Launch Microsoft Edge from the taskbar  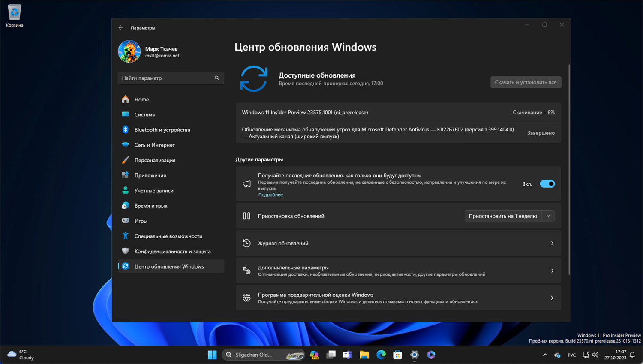(381, 355)
